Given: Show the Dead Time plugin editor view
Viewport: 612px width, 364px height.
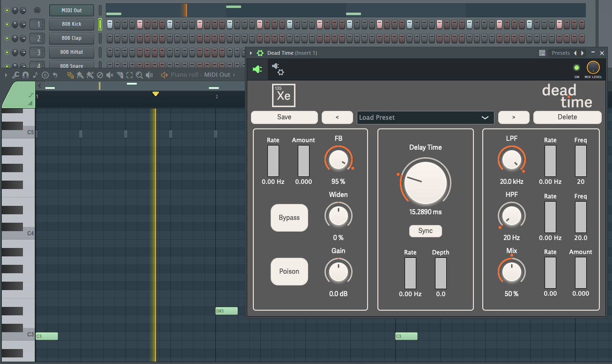Looking at the screenshot, I should pos(258,70).
